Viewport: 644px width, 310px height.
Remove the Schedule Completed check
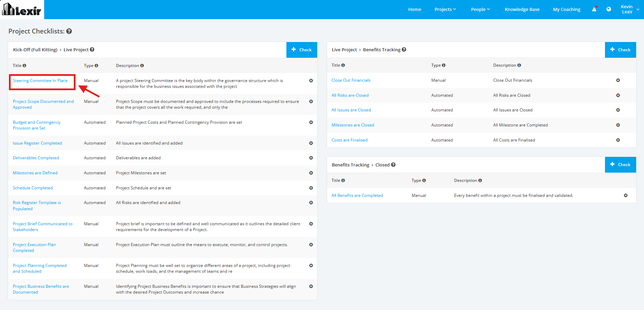311,188
